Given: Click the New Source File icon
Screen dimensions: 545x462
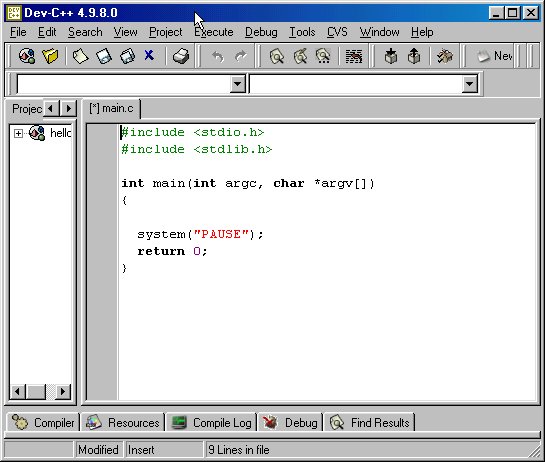Looking at the screenshot, I should pos(80,56).
